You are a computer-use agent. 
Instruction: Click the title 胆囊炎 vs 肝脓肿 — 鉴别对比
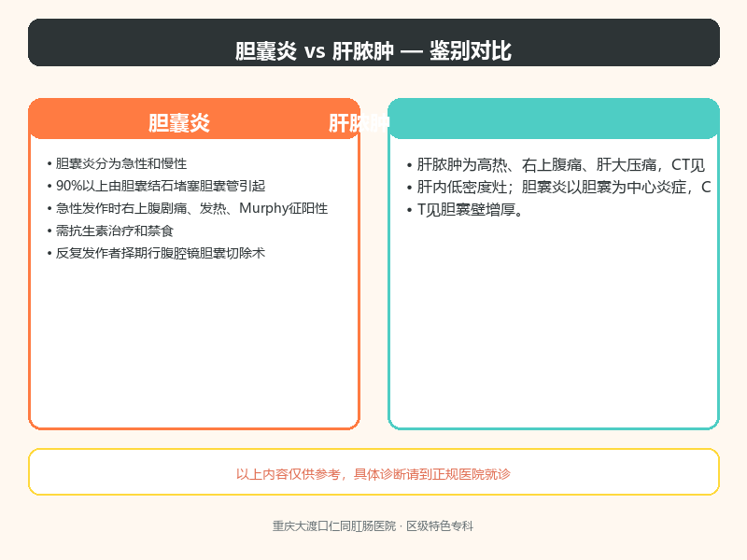(373, 50)
